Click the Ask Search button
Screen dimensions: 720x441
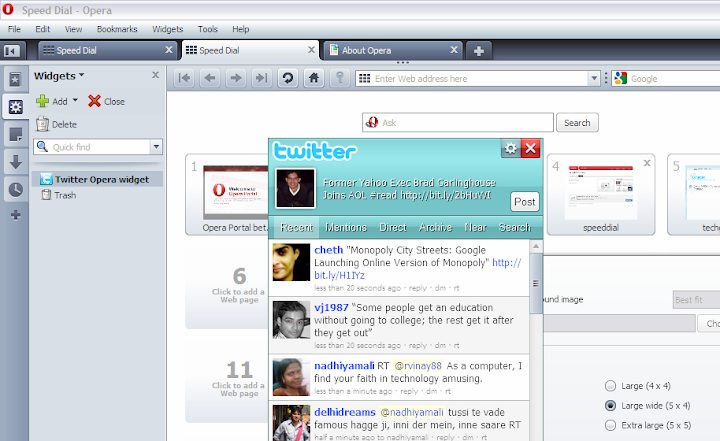coord(577,123)
